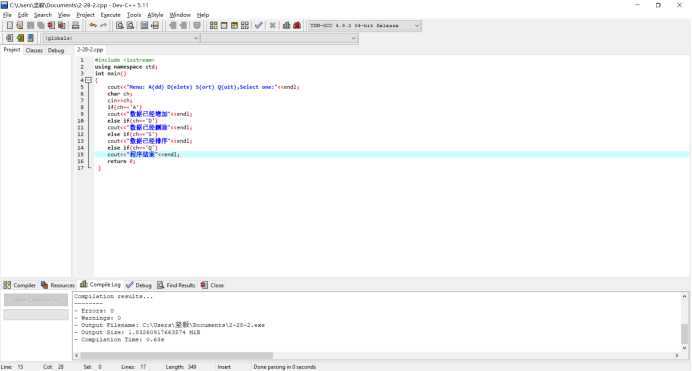This screenshot has height=371, width=692.
Task: Click the Redo arrow icon
Action: pyautogui.click(x=103, y=26)
